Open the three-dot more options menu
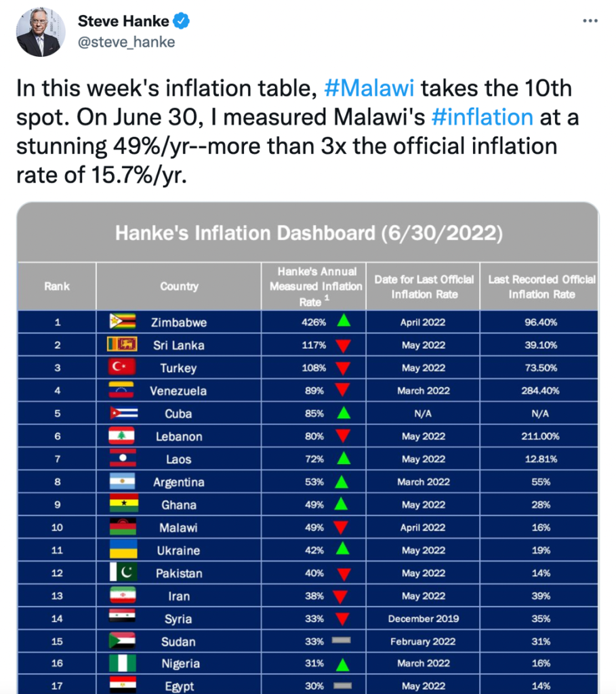This screenshot has height=694, width=616. pyautogui.click(x=590, y=21)
